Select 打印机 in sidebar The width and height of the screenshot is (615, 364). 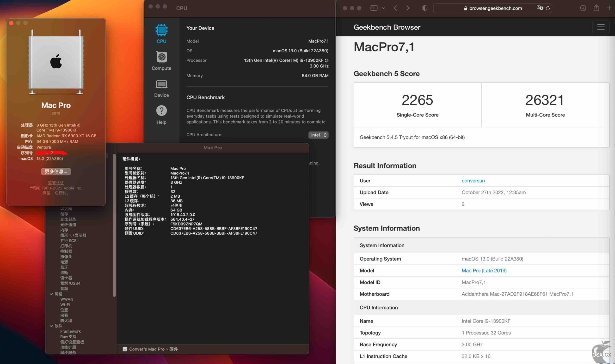(x=66, y=246)
